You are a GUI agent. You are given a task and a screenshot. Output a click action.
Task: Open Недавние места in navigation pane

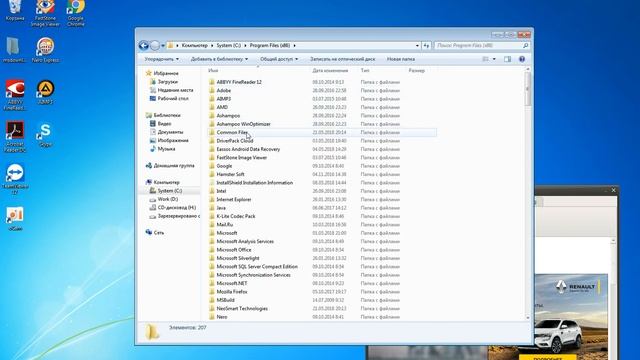[x=176, y=90]
